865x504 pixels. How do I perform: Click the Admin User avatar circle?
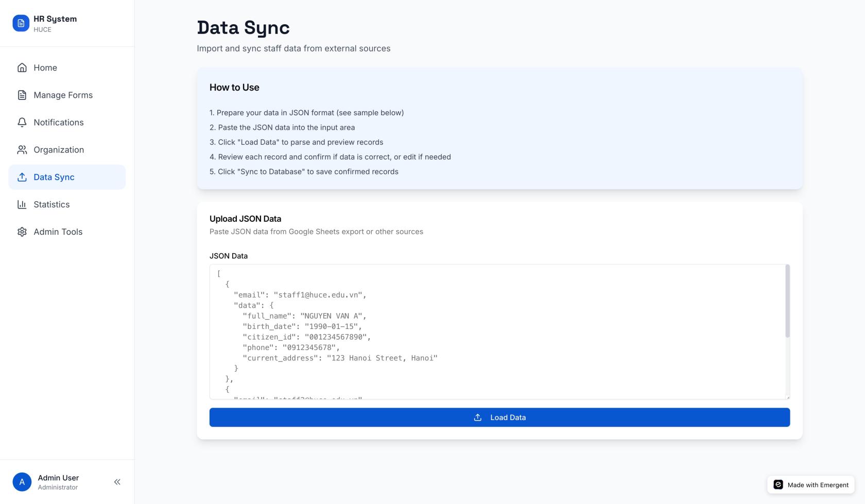click(x=22, y=482)
